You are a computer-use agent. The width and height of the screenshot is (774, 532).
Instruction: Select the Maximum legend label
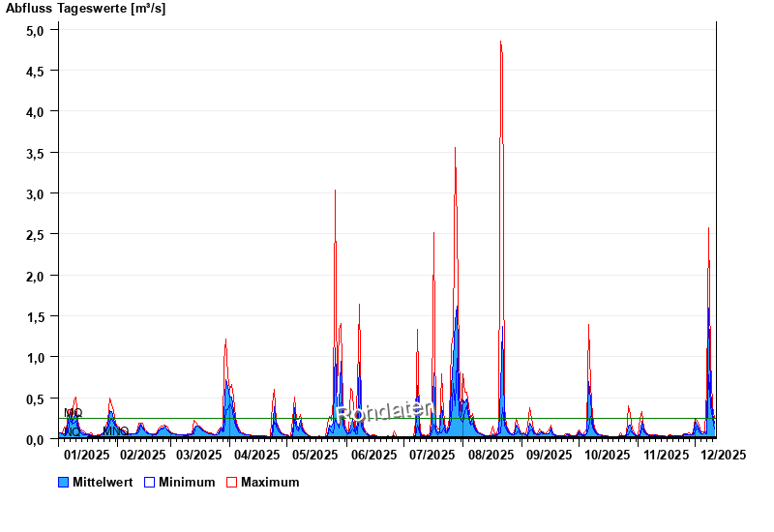coord(270,482)
